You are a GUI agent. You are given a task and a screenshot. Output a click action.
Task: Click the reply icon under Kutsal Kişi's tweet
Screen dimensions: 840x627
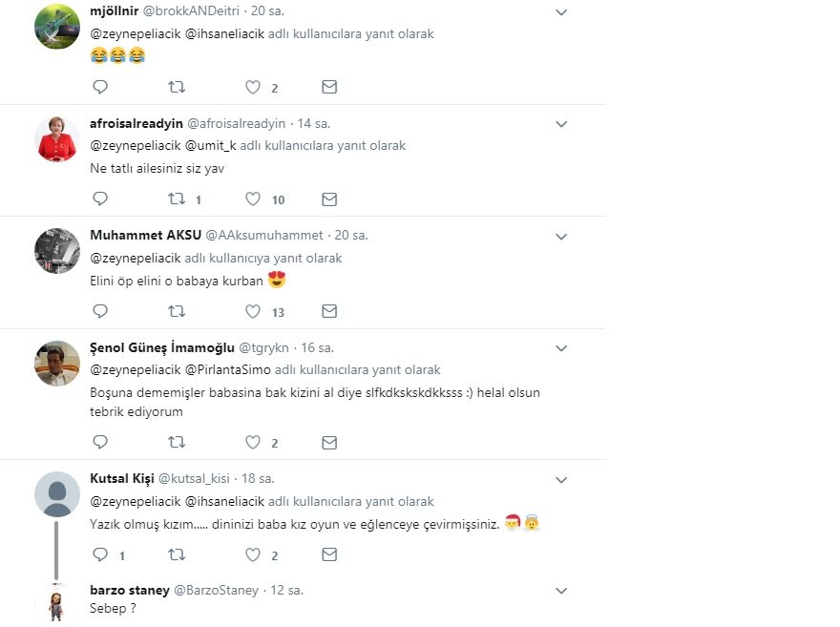[x=100, y=554]
